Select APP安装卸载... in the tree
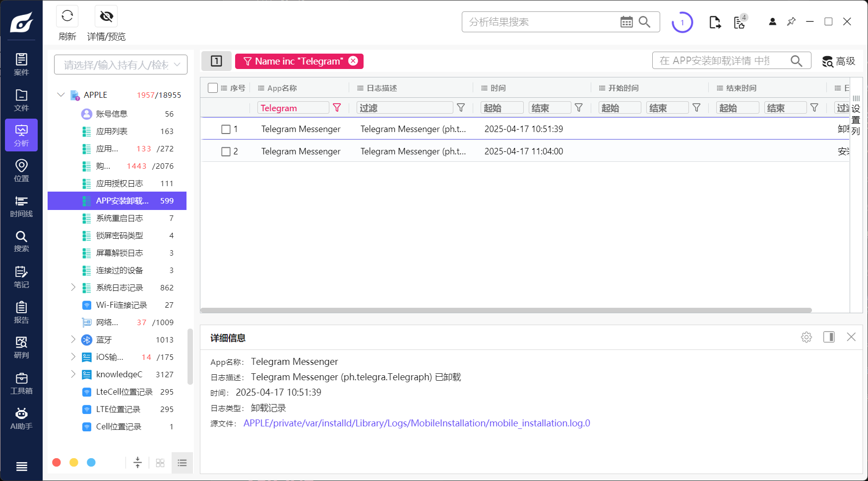The image size is (868, 481). [x=117, y=201]
